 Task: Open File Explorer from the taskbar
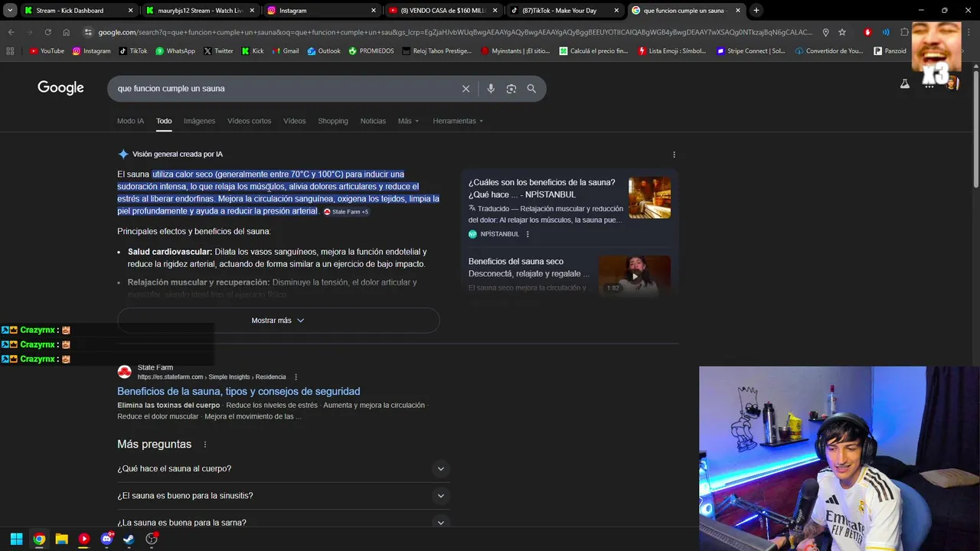pyautogui.click(x=61, y=539)
